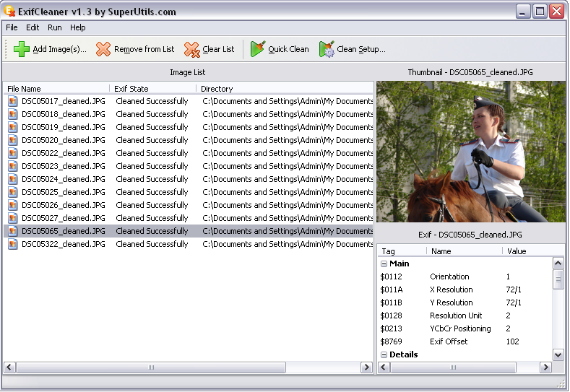This screenshot has height=392, width=570.
Task: Click the Value column header in Exif panel
Action: coord(533,251)
